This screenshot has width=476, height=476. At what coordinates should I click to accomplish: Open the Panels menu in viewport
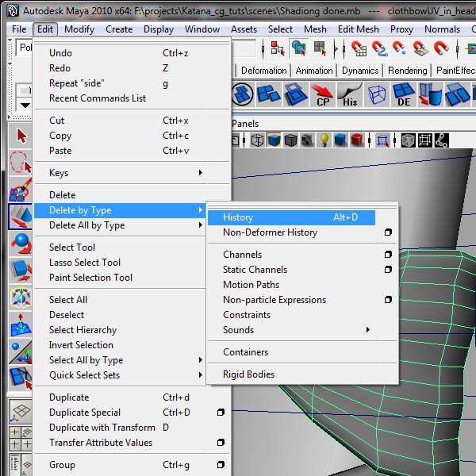click(x=244, y=124)
